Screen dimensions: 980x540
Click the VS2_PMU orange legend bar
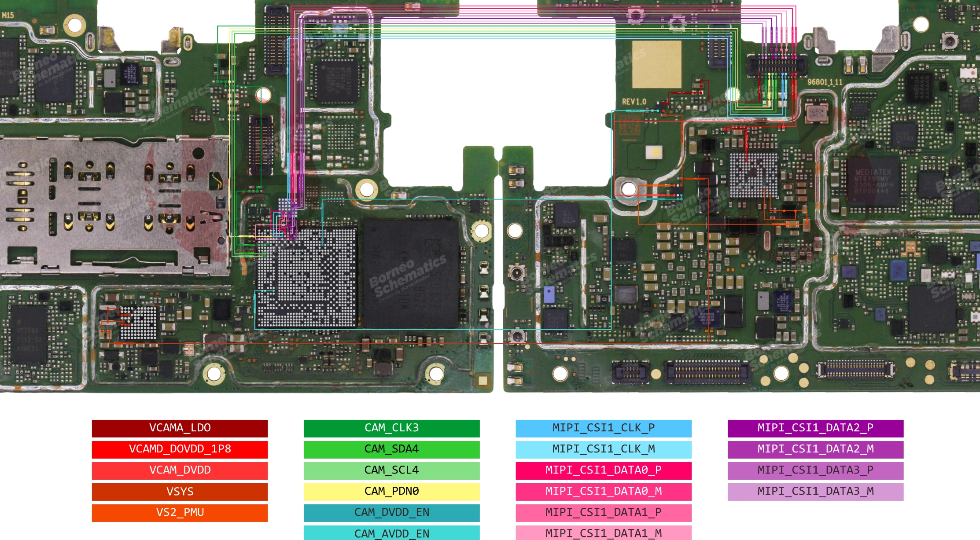pyautogui.click(x=180, y=513)
